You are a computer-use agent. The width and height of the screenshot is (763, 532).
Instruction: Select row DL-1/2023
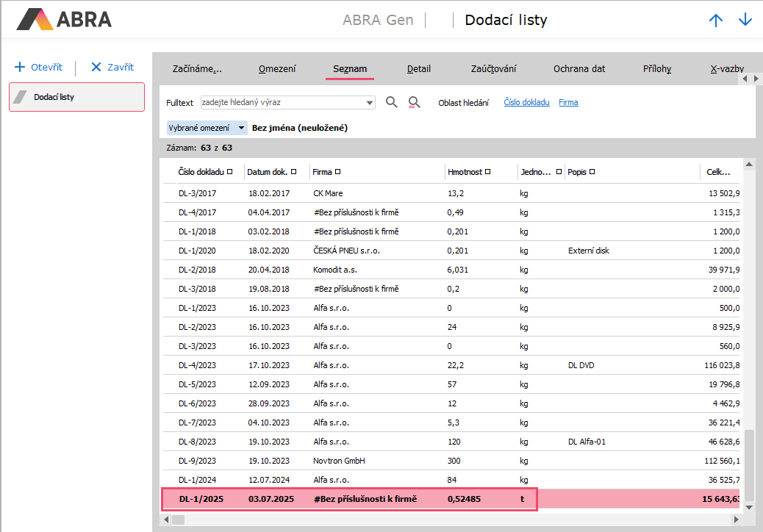451,308
